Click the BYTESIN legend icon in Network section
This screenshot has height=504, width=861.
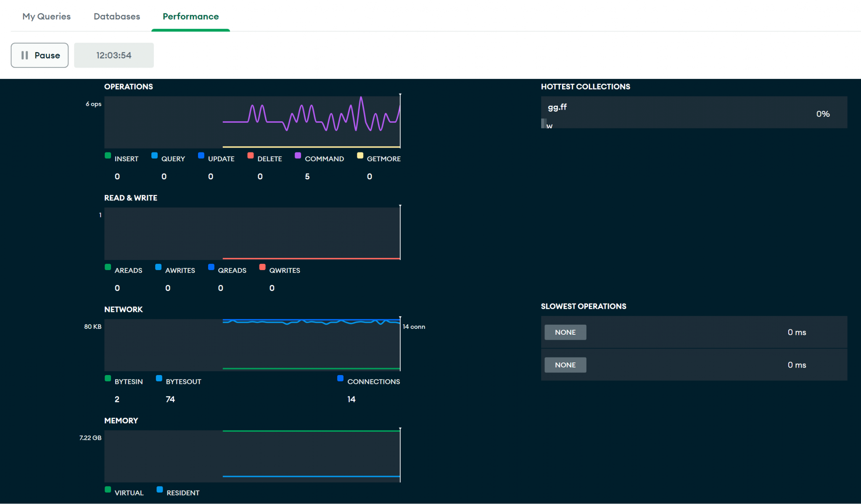tap(108, 378)
